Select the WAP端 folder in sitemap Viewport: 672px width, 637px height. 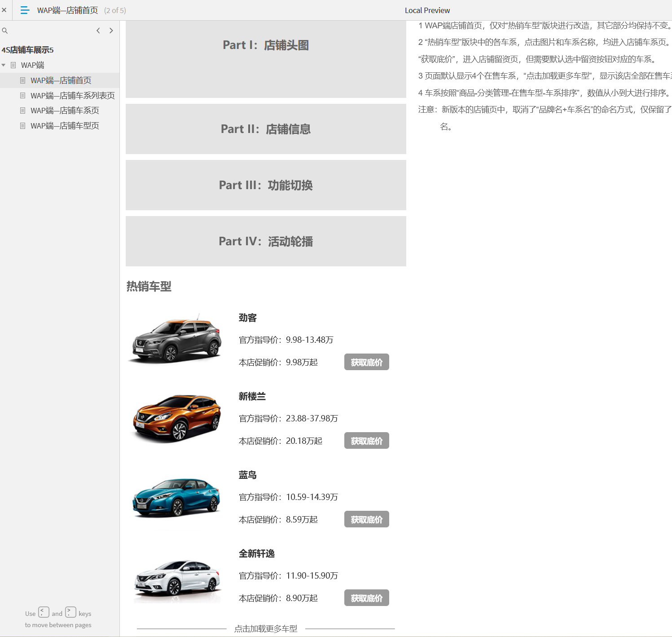[33, 65]
